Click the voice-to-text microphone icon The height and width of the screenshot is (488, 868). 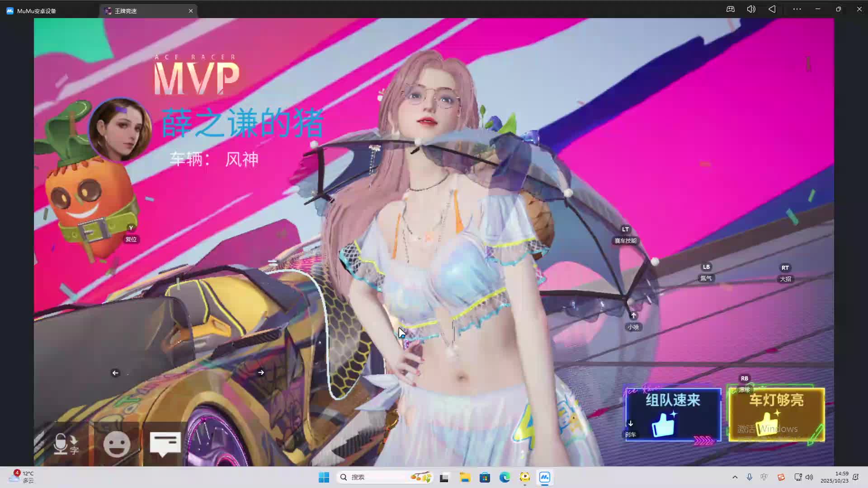click(x=65, y=444)
